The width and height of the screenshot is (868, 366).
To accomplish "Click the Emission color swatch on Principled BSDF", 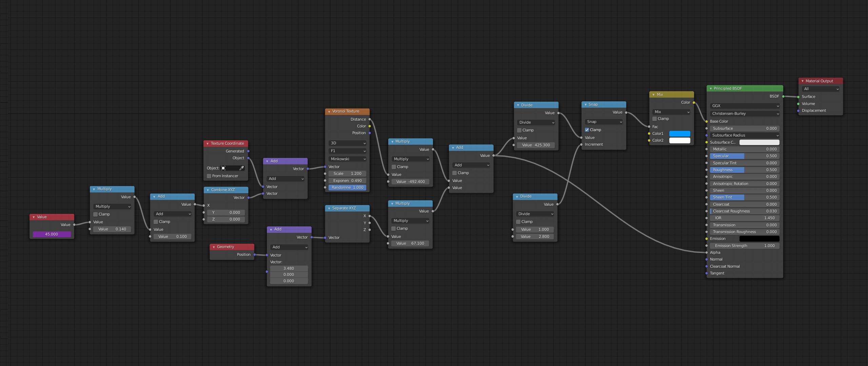I will point(759,239).
